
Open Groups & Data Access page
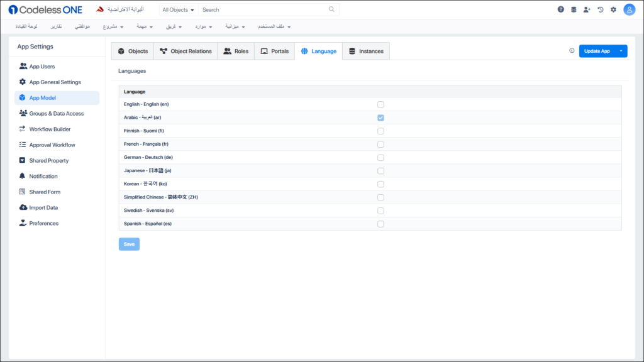pos(57,114)
